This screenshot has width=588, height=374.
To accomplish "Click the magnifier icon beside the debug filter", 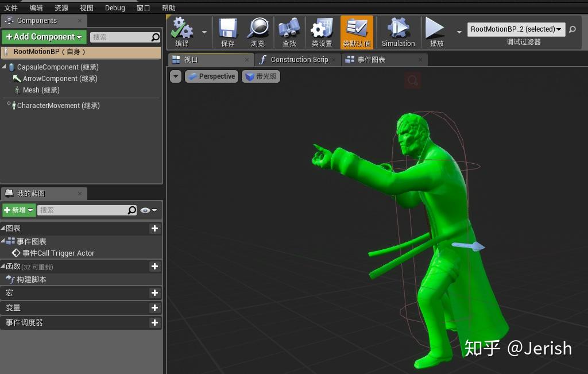I will [572, 29].
